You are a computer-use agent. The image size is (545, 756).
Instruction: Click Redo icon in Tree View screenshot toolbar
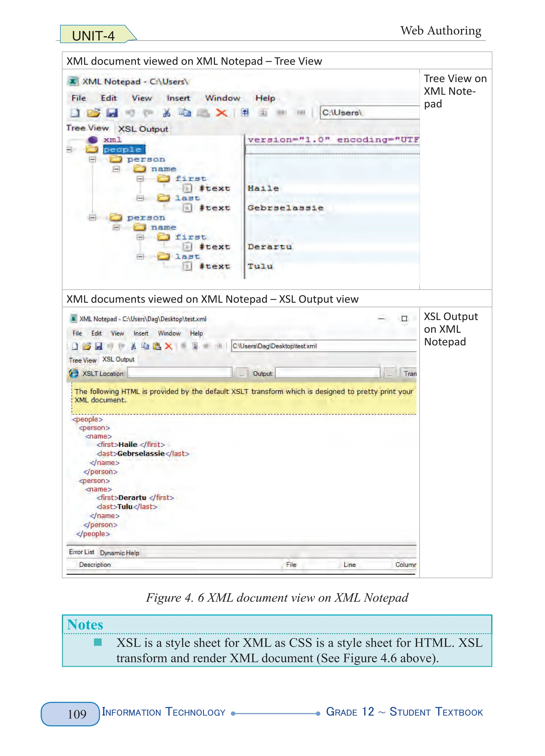pyautogui.click(x=148, y=113)
